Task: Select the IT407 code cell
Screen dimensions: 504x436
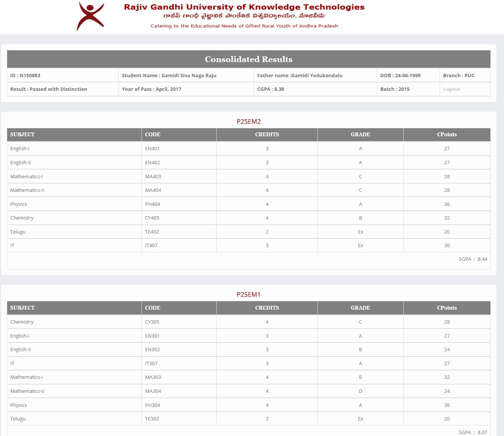Action: coord(179,246)
